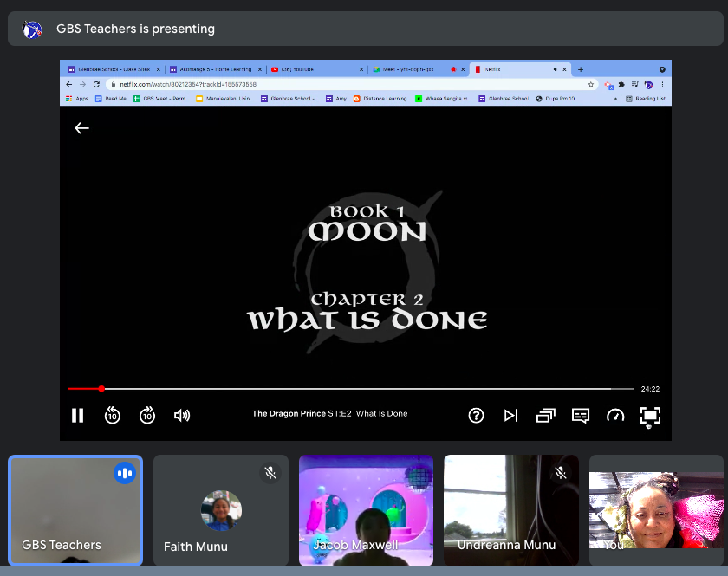Click the netflix.com address bar
The height and width of the screenshot is (576, 728).
coord(352,85)
